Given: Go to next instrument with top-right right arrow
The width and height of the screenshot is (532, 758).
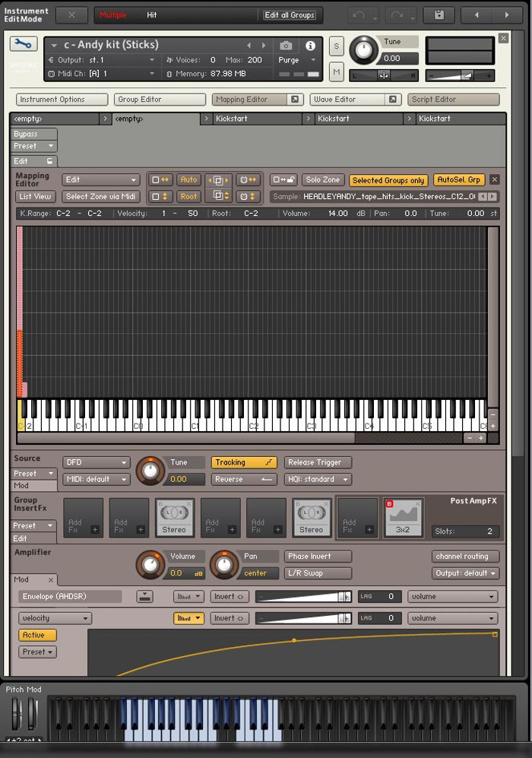Looking at the screenshot, I should tap(507, 15).
